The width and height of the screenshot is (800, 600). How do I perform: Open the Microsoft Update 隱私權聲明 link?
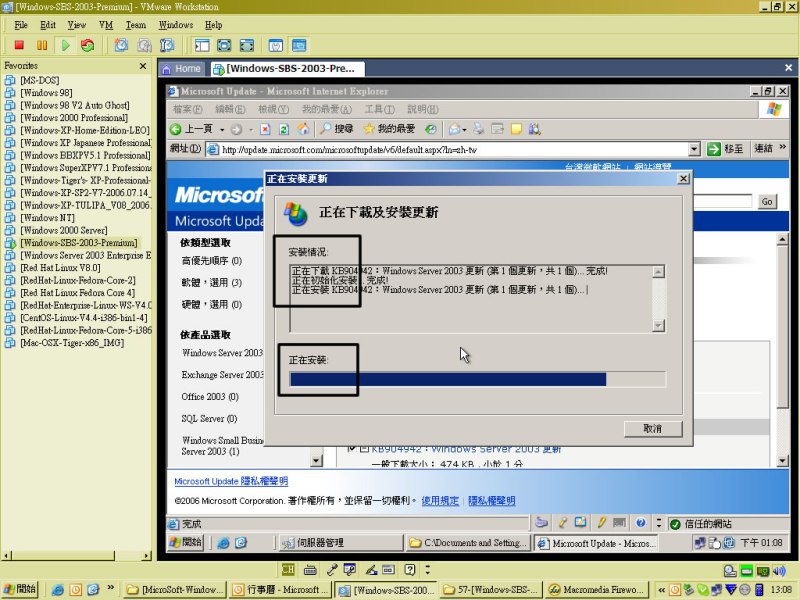pos(231,481)
